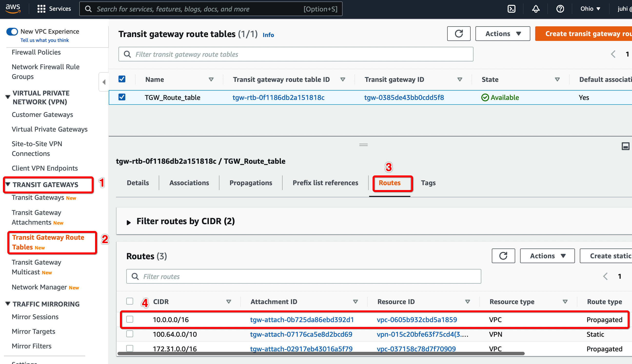The width and height of the screenshot is (632, 364).
Task: Focus the Filter transit gateway route tables field
Action: (296, 54)
